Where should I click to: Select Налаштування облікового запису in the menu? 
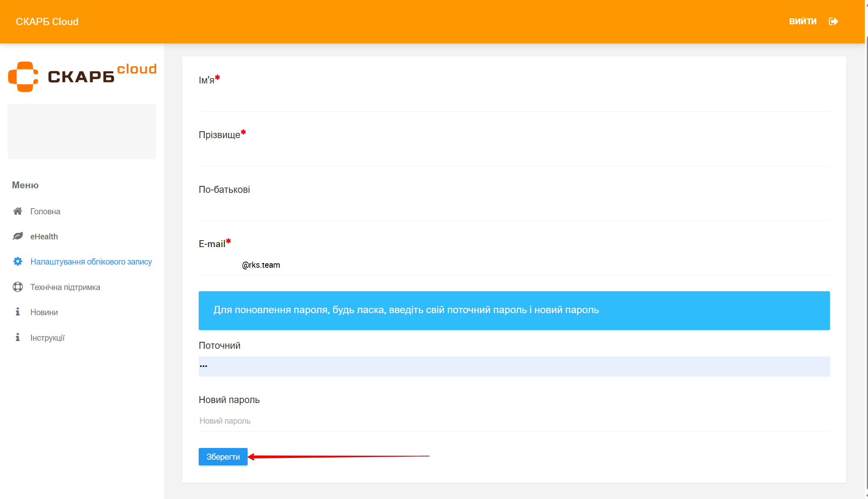pyautogui.click(x=91, y=262)
